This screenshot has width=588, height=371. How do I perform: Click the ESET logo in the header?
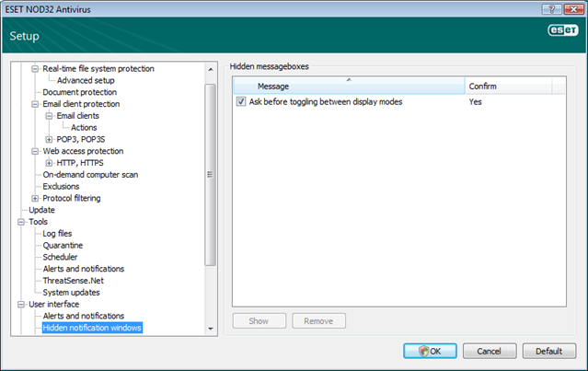[x=563, y=30]
